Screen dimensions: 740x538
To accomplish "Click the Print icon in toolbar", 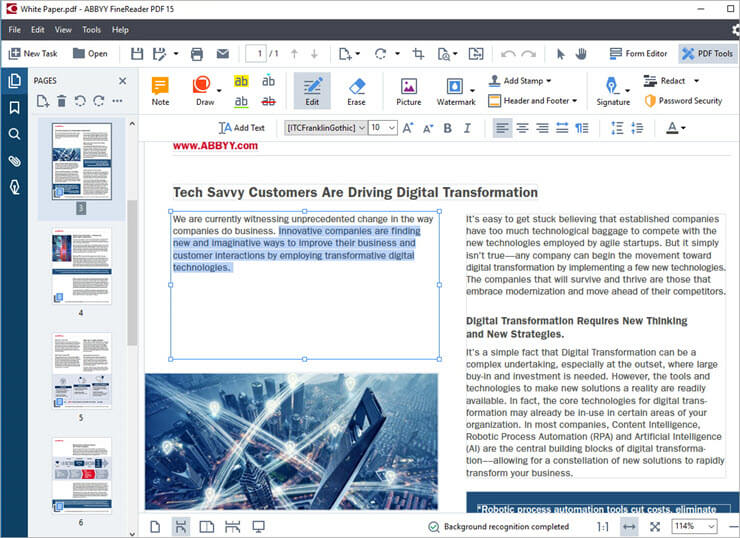I will [x=197, y=53].
